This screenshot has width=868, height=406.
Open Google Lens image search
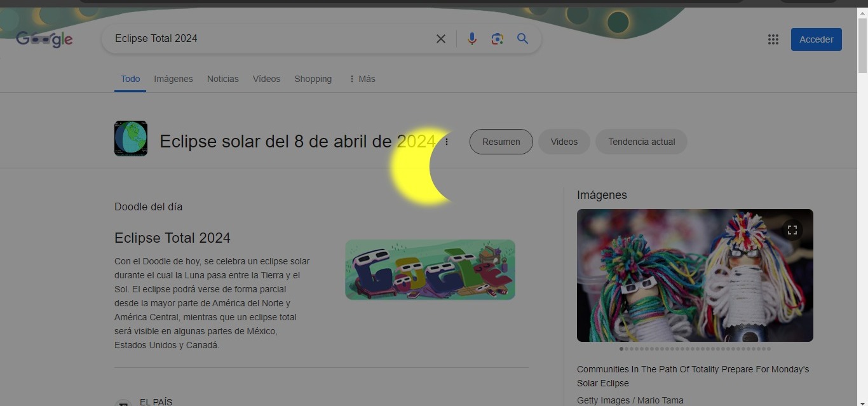[x=497, y=39]
